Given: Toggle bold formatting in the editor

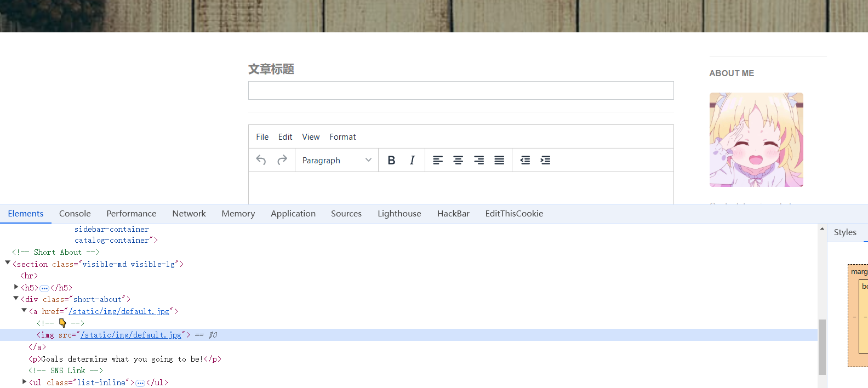Looking at the screenshot, I should (x=391, y=160).
